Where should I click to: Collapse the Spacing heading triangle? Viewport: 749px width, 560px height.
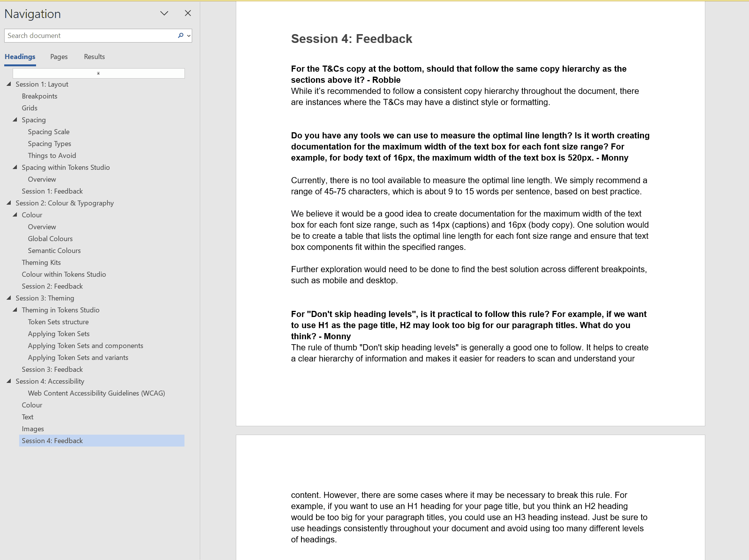(x=15, y=120)
